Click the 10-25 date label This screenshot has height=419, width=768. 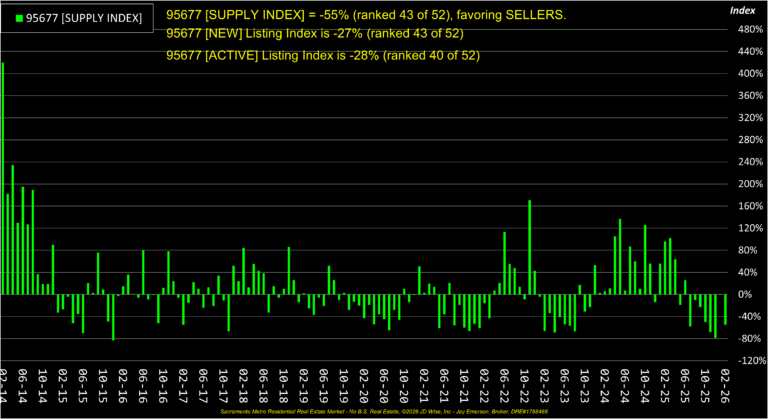(705, 386)
